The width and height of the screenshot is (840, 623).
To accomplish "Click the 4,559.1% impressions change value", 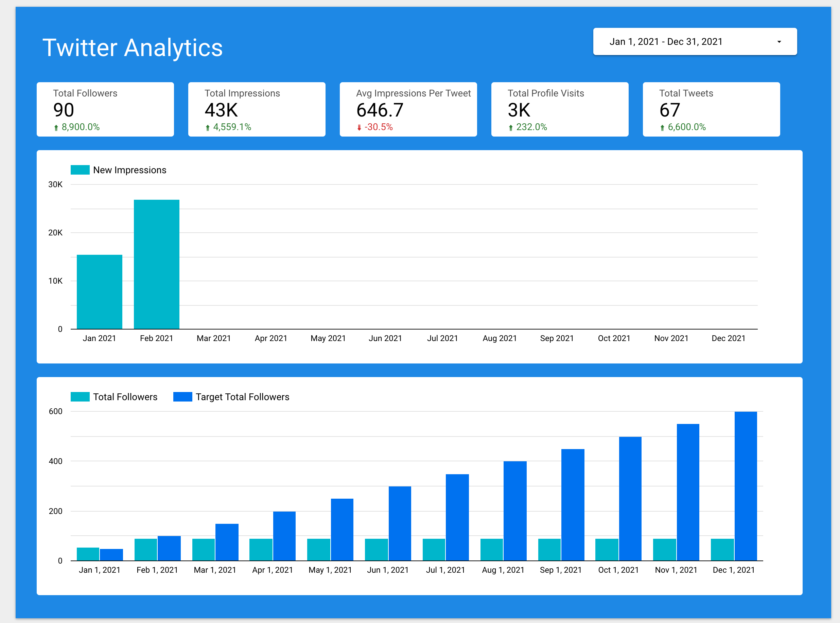I will click(232, 127).
